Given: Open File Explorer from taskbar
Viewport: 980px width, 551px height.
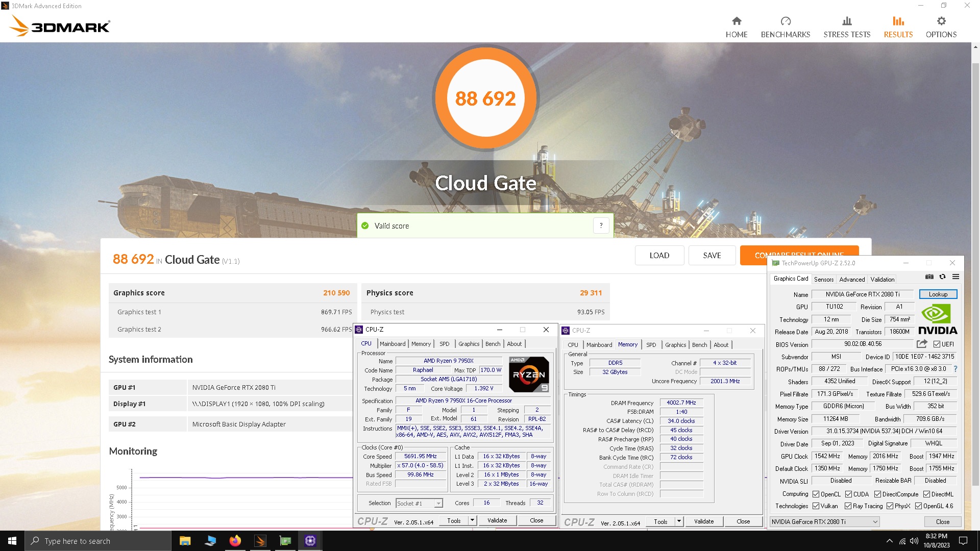Looking at the screenshot, I should tap(185, 541).
